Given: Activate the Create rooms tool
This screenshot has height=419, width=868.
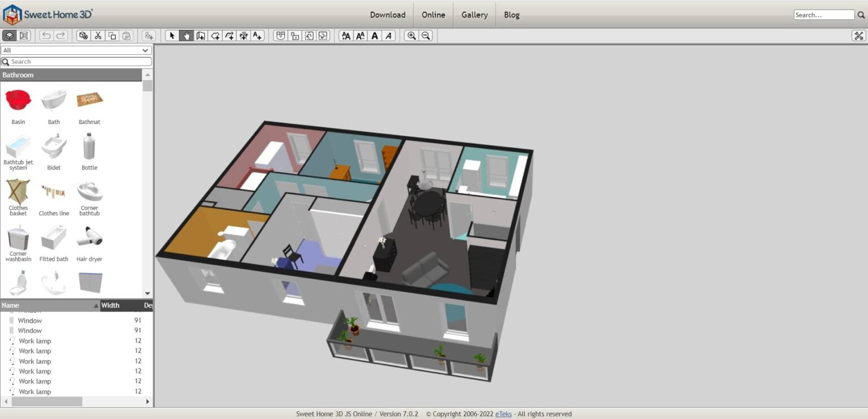Looking at the screenshot, I should click(x=215, y=35).
